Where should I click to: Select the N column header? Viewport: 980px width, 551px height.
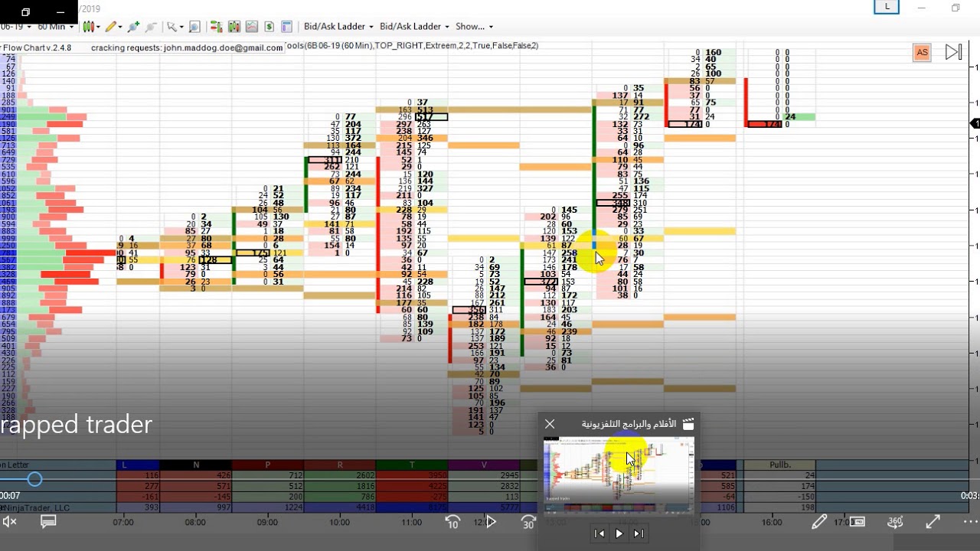tap(195, 465)
